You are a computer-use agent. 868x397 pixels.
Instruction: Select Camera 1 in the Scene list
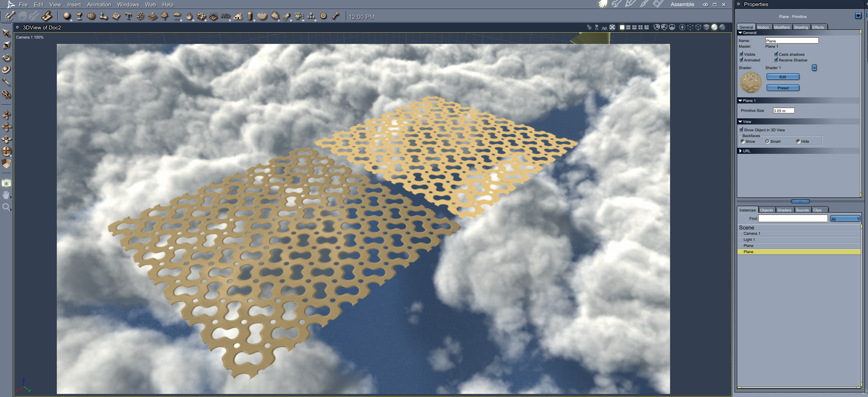click(799, 234)
